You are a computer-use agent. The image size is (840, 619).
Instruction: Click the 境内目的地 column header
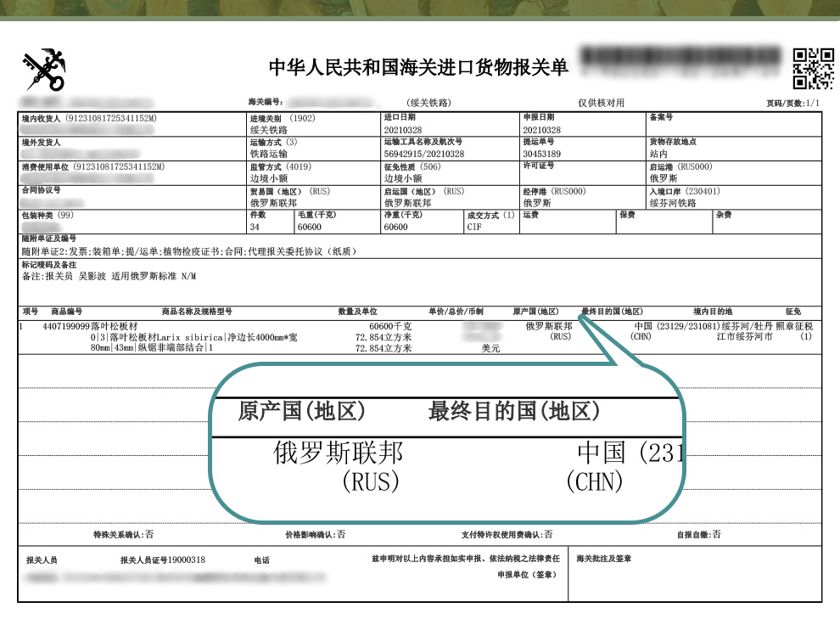pos(713,312)
